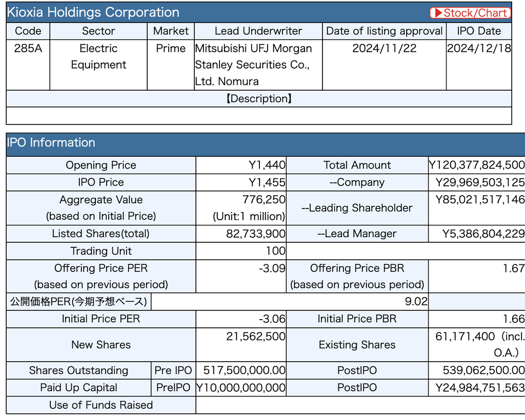
Task: Click the offering PER value -3.09
Action: pyautogui.click(x=272, y=268)
